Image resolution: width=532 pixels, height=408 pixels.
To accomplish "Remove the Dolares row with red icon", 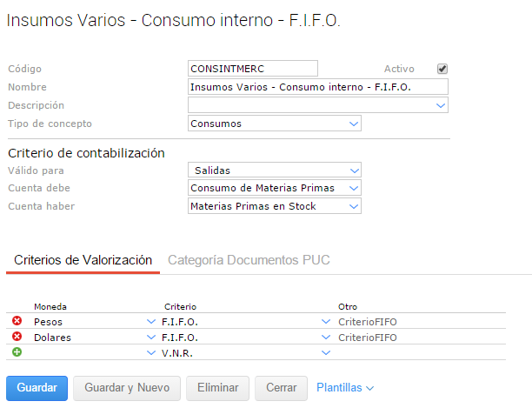I will (x=17, y=337).
